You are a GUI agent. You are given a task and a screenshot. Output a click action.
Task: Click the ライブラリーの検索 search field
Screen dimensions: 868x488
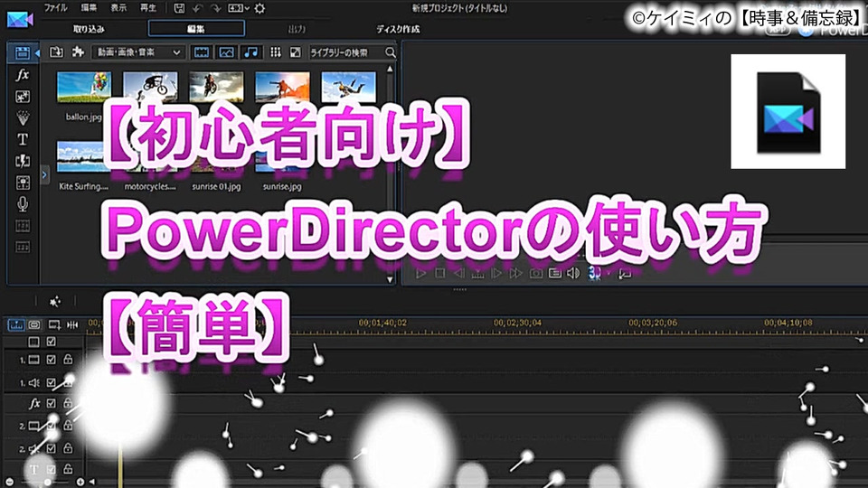[346, 52]
